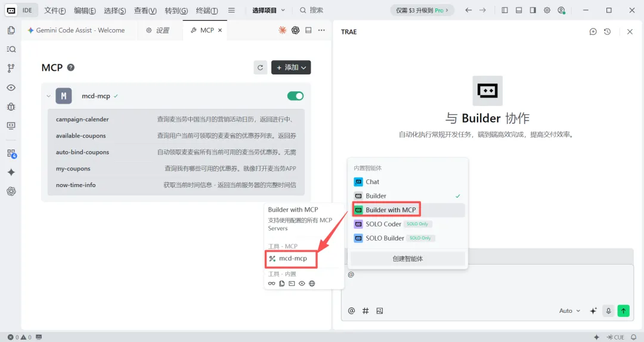
Task: Open the 编辑(E) menu
Action: pyautogui.click(x=85, y=10)
